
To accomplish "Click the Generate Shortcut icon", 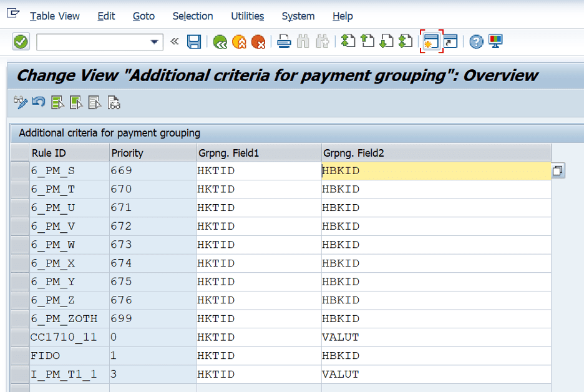I will [x=450, y=41].
